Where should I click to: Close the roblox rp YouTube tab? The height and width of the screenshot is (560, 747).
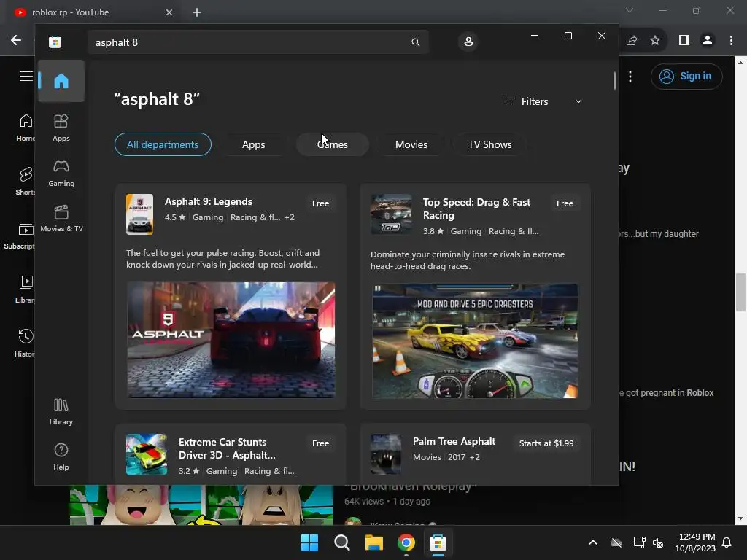coord(169,12)
